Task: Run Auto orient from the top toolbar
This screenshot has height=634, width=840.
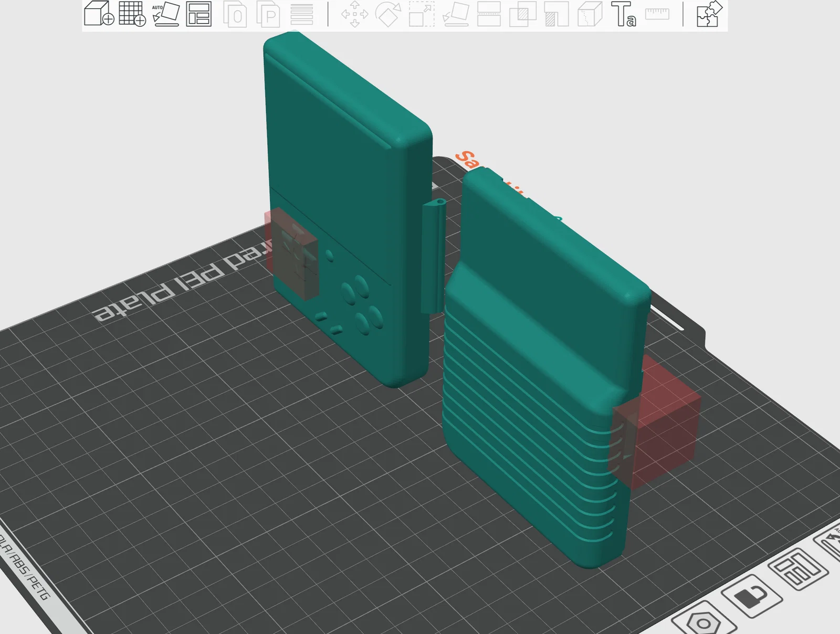Action: pos(166,14)
